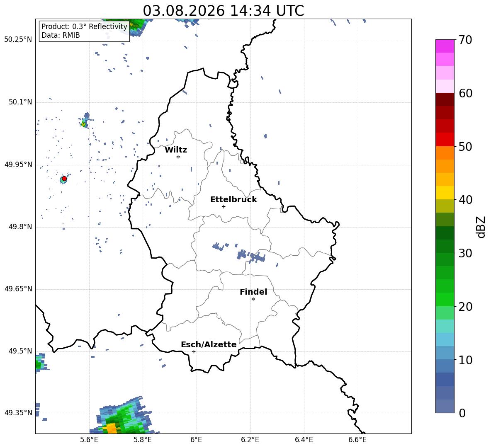Click the Esch/Alzette station cross marker
This screenshot has height=448, width=491.
tap(194, 351)
